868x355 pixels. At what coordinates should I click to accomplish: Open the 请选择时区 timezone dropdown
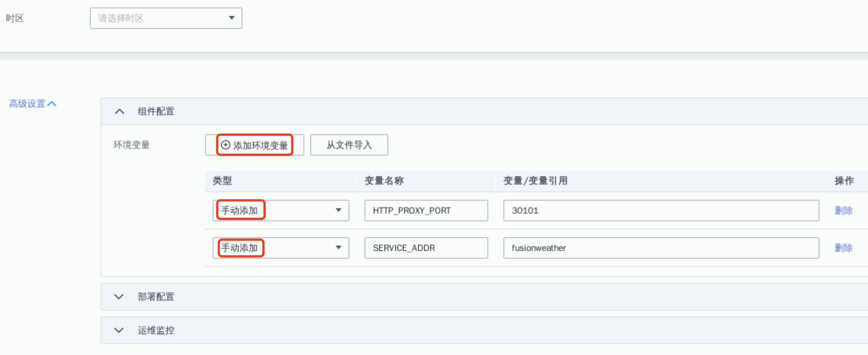click(166, 18)
